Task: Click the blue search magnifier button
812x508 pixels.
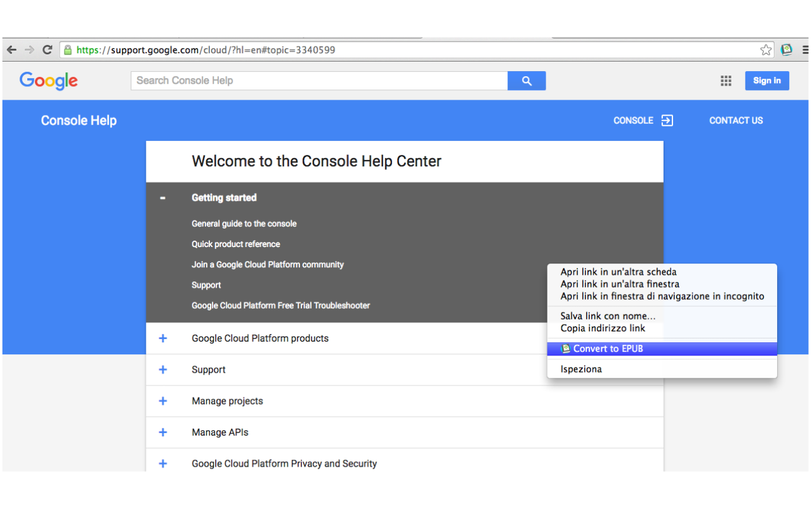Action: (527, 81)
